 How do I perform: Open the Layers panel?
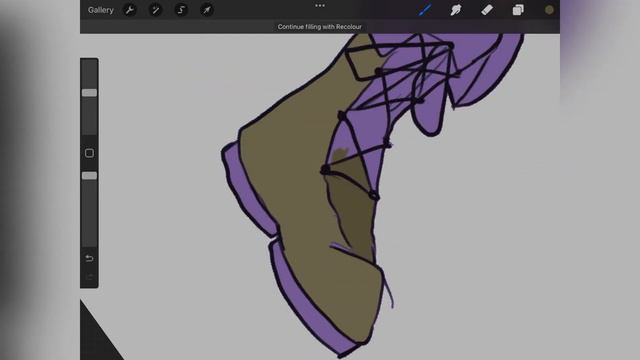pyautogui.click(x=518, y=10)
